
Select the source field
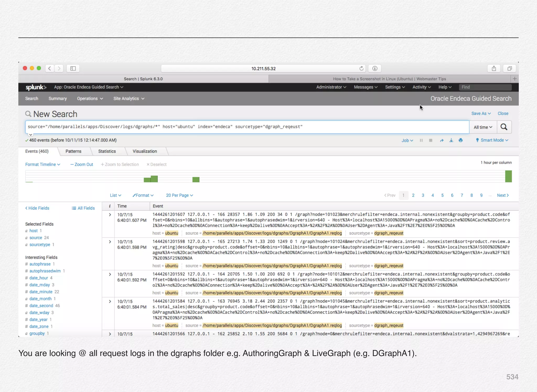36,238
